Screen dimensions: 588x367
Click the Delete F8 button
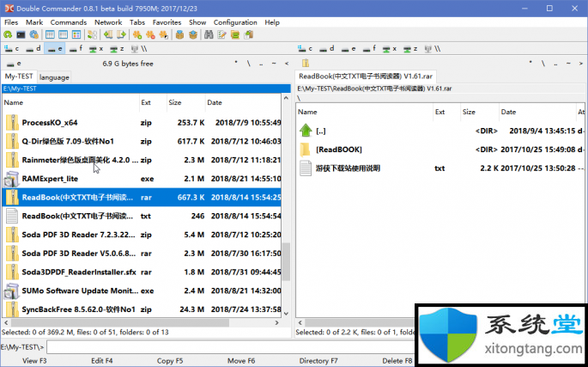(x=397, y=361)
